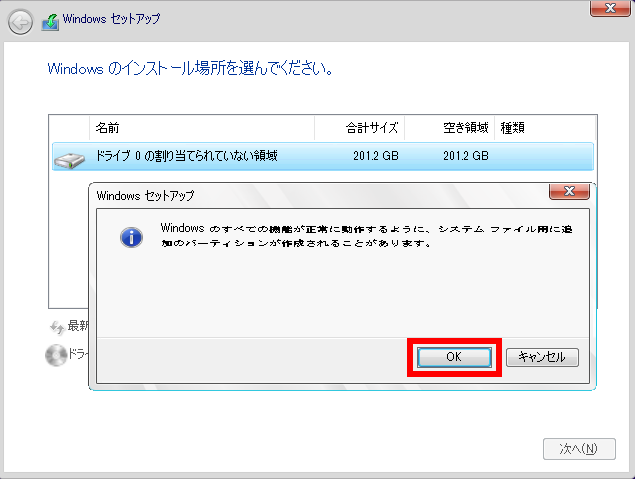Click the back arrow in the title bar
The width and height of the screenshot is (635, 479).
tap(20, 20)
